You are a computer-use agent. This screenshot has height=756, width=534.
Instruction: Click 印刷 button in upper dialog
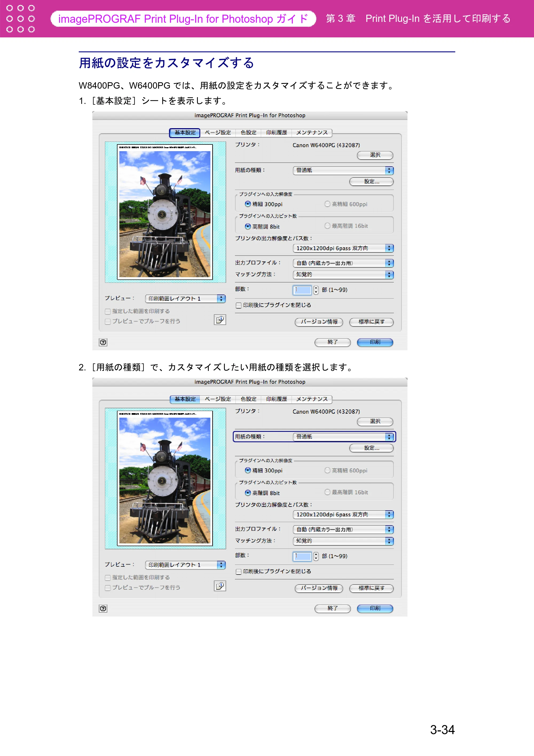coord(375,342)
